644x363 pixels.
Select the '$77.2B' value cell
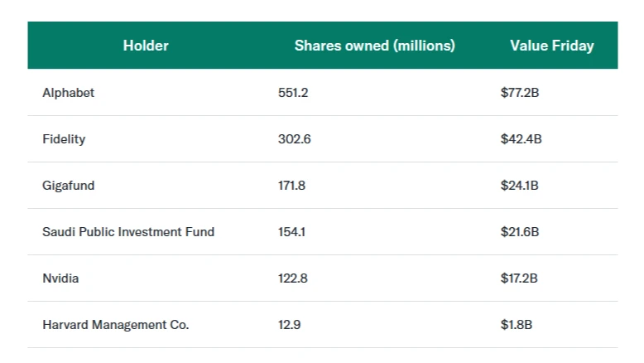point(520,93)
